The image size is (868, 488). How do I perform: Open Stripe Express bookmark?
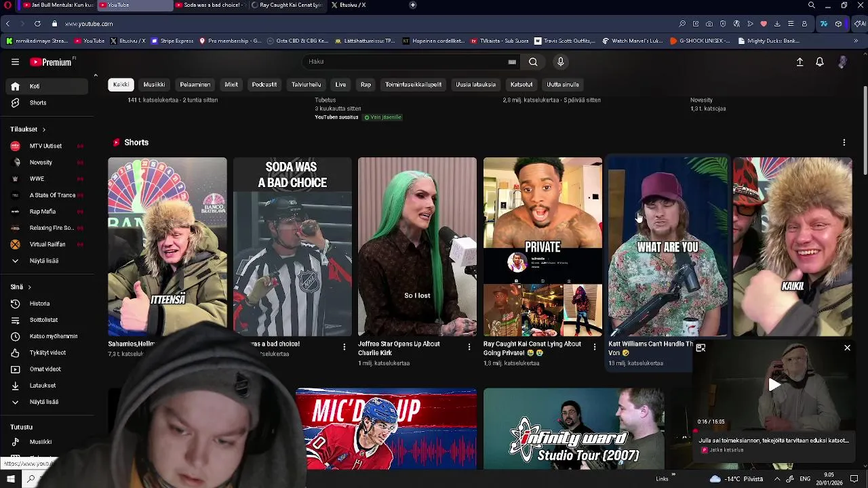[172, 41]
